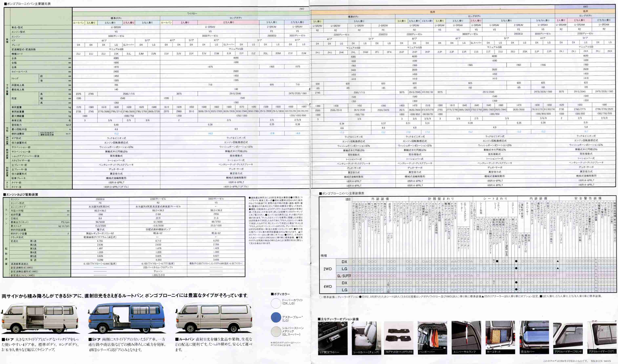The width and height of the screenshot is (618, 364).
Task: Click the 登坂能力 row label
Action: click(17, 125)
